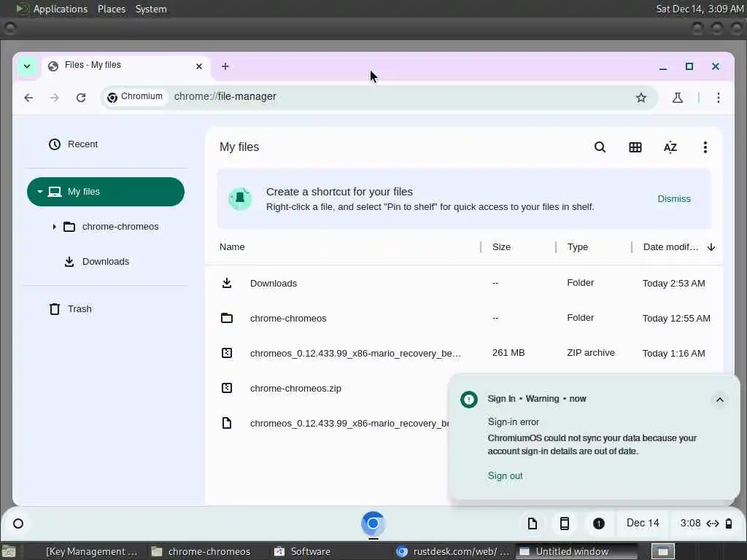The width and height of the screenshot is (747, 560).
Task: Click the chrome-chromeos.zip archive icon
Action: click(227, 388)
